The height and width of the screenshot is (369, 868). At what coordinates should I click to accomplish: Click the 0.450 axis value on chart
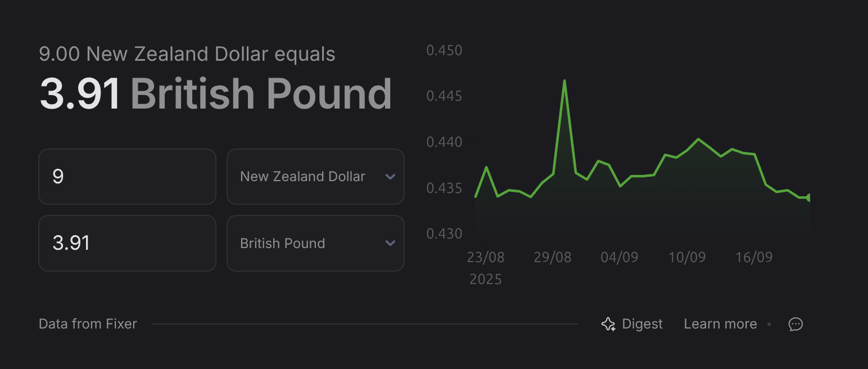(444, 50)
